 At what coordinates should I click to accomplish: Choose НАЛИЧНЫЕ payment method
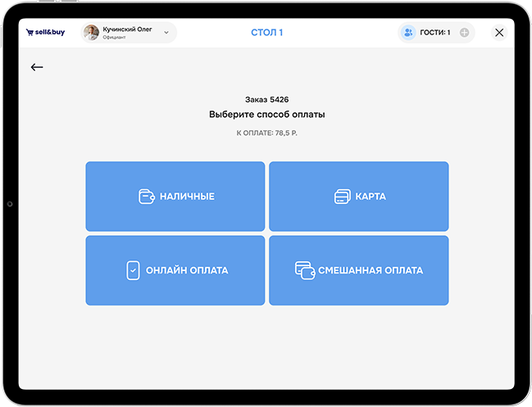[x=175, y=197]
